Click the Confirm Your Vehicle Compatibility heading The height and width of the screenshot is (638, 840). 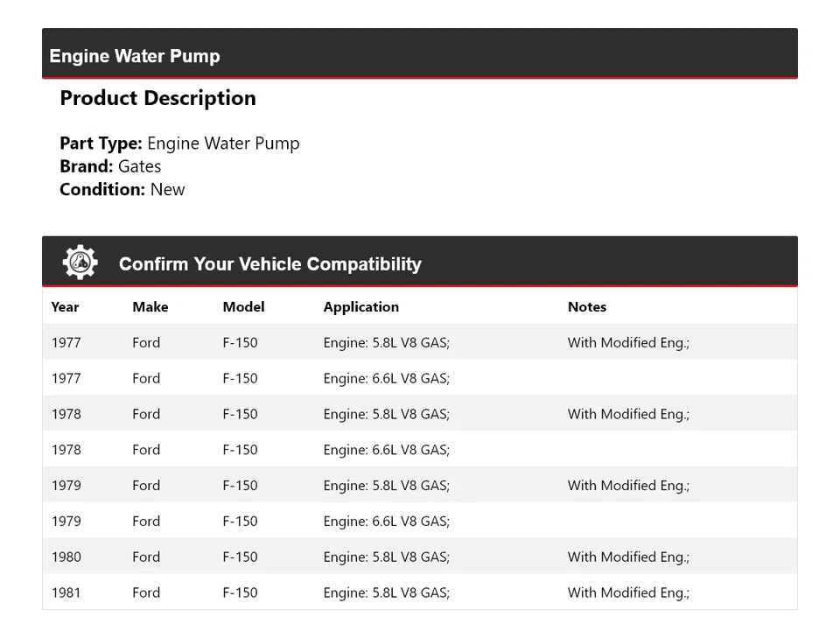[x=269, y=264]
